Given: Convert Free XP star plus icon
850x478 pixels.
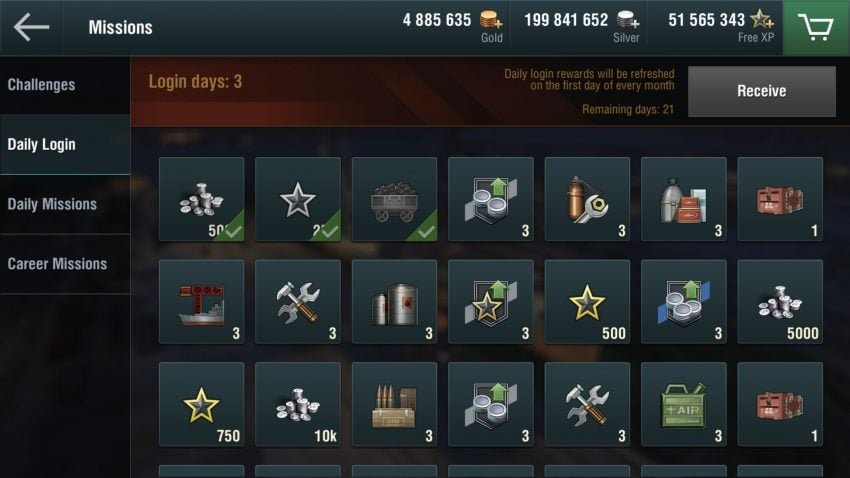Looking at the screenshot, I should tap(762, 20).
